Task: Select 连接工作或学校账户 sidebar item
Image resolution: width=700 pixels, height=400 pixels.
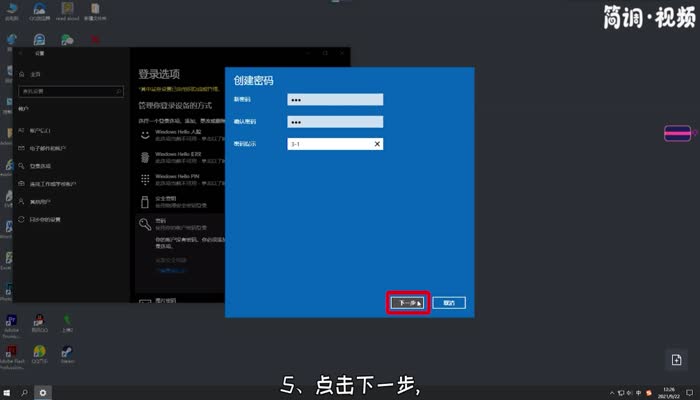Action: tap(47, 184)
